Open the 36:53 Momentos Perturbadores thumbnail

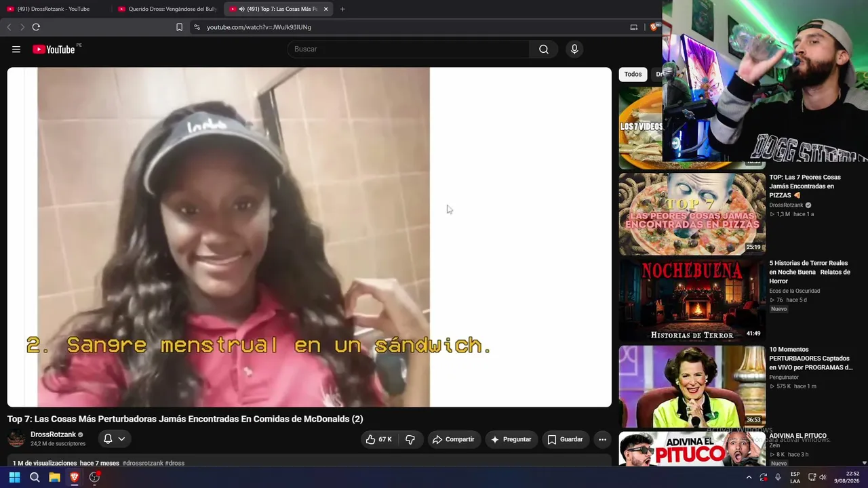click(x=692, y=386)
